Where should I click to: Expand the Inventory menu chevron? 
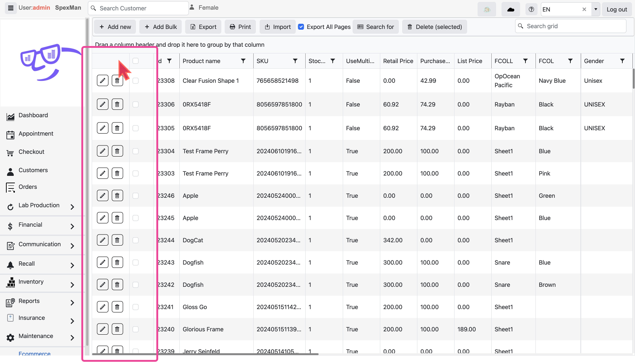coord(72,285)
